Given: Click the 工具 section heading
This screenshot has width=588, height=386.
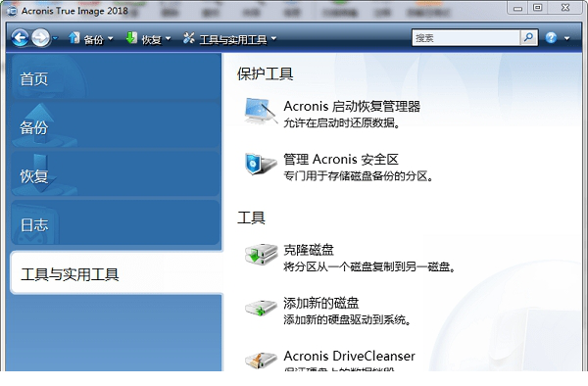Looking at the screenshot, I should pos(251,217).
